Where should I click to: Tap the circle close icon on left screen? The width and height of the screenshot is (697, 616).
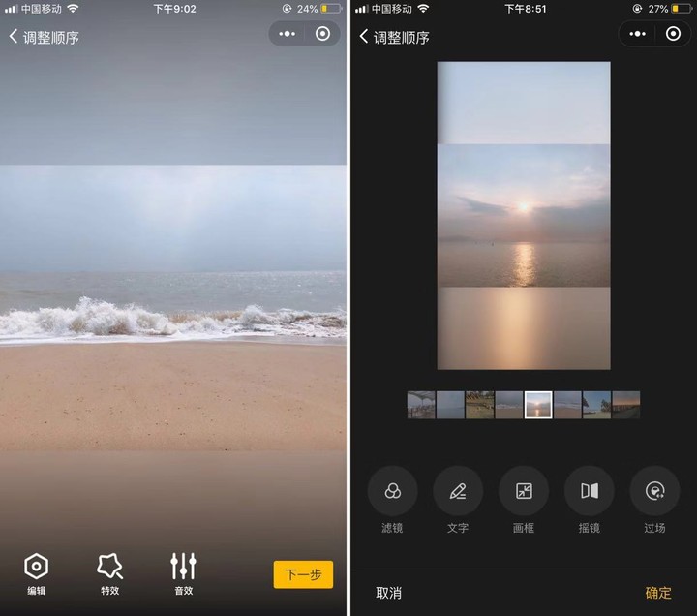(x=322, y=34)
